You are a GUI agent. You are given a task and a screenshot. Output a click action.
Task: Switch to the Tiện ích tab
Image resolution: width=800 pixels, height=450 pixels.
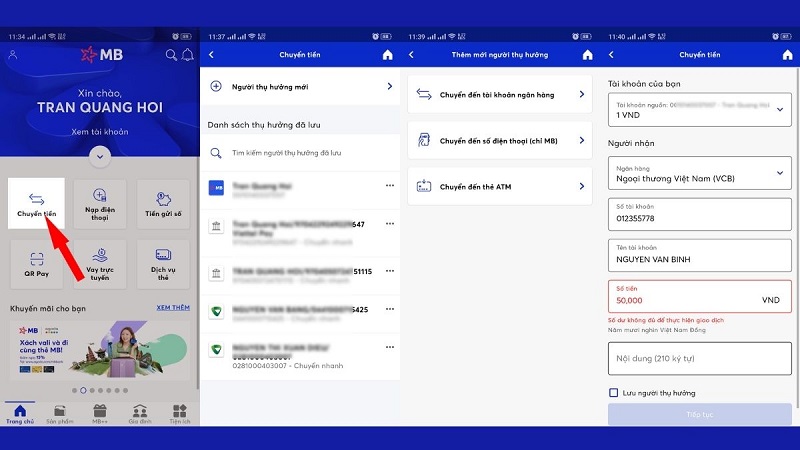[180, 414]
